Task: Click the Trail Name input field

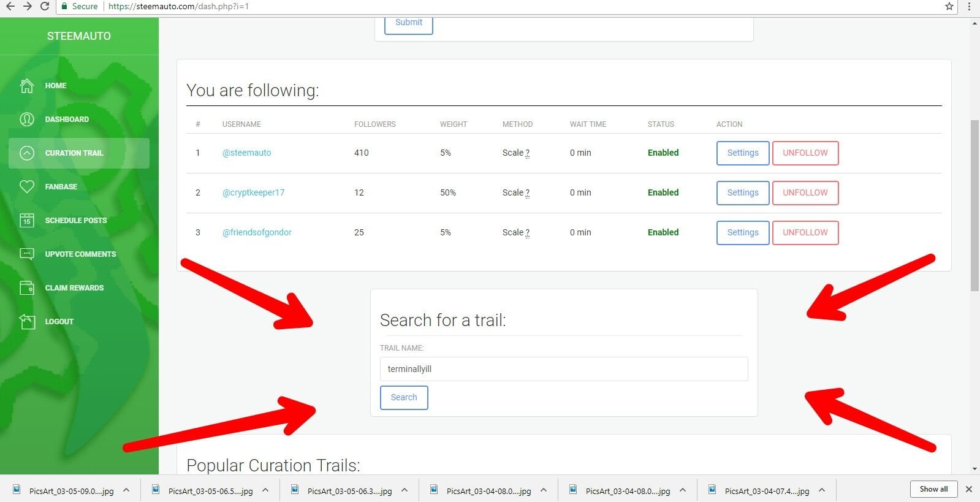Action: pos(564,369)
